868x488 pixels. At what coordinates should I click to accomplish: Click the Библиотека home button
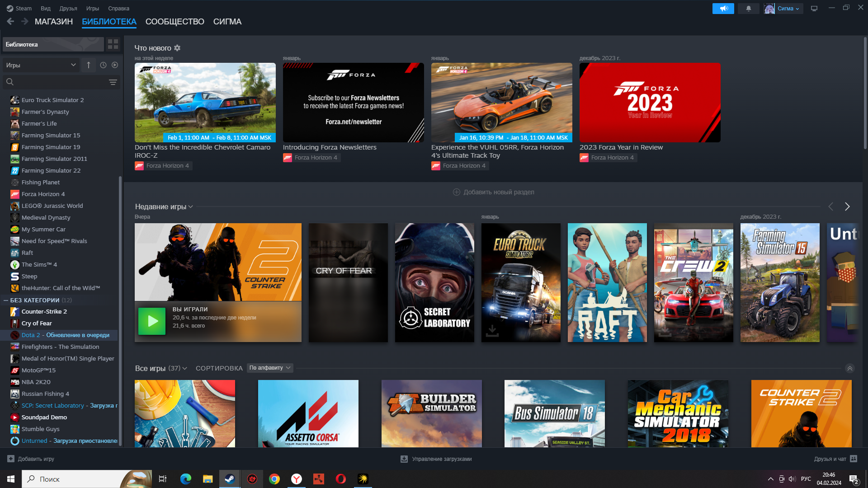(x=53, y=44)
